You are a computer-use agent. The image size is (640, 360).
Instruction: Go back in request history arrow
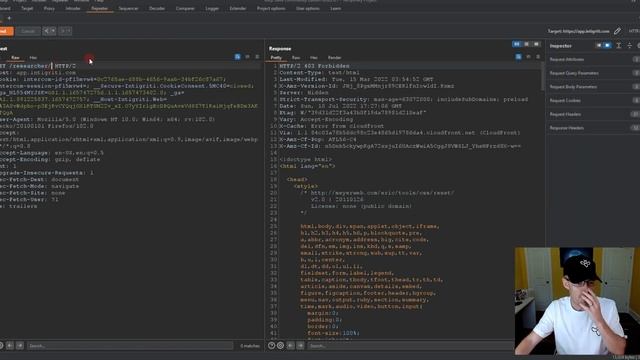click(x=49, y=31)
